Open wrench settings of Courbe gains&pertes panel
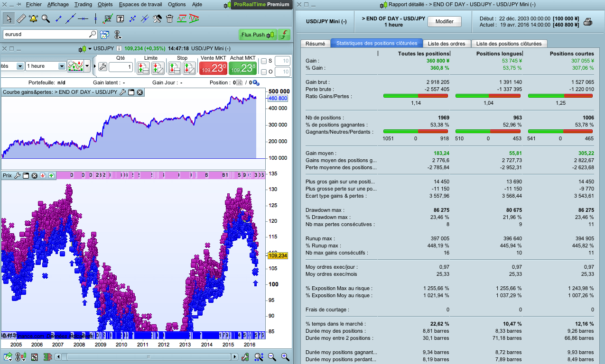The height and width of the screenshot is (364, 605). [122, 92]
